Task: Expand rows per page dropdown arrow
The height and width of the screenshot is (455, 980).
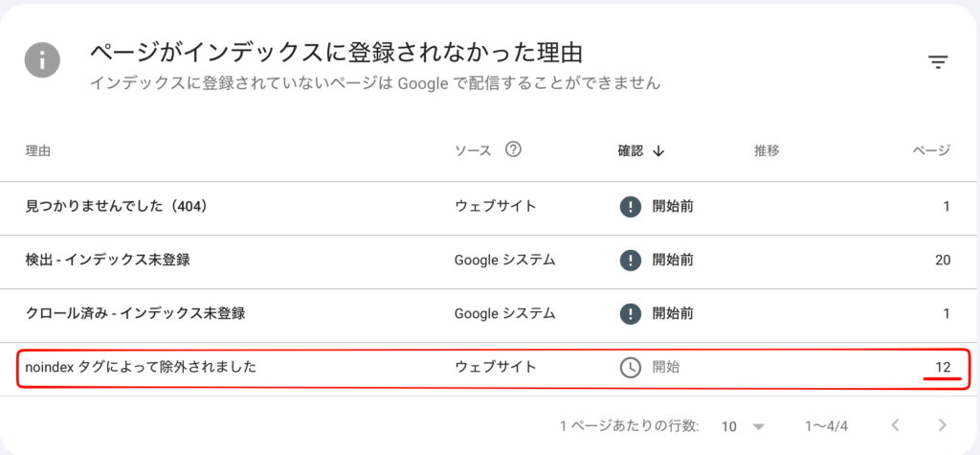Action: 759,427
